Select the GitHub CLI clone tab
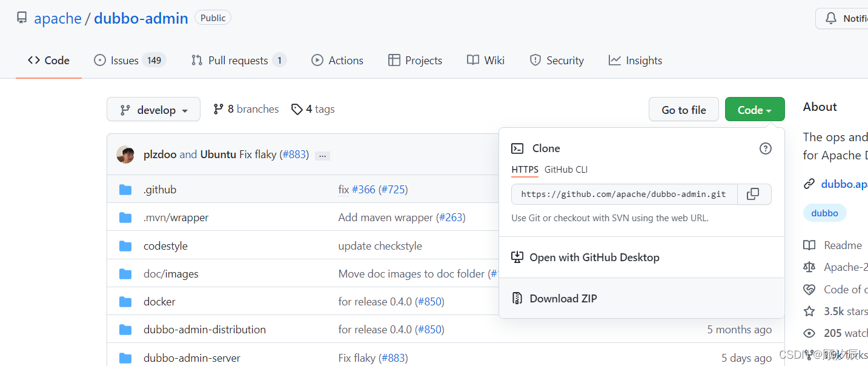This screenshot has width=868, height=366. tap(566, 170)
